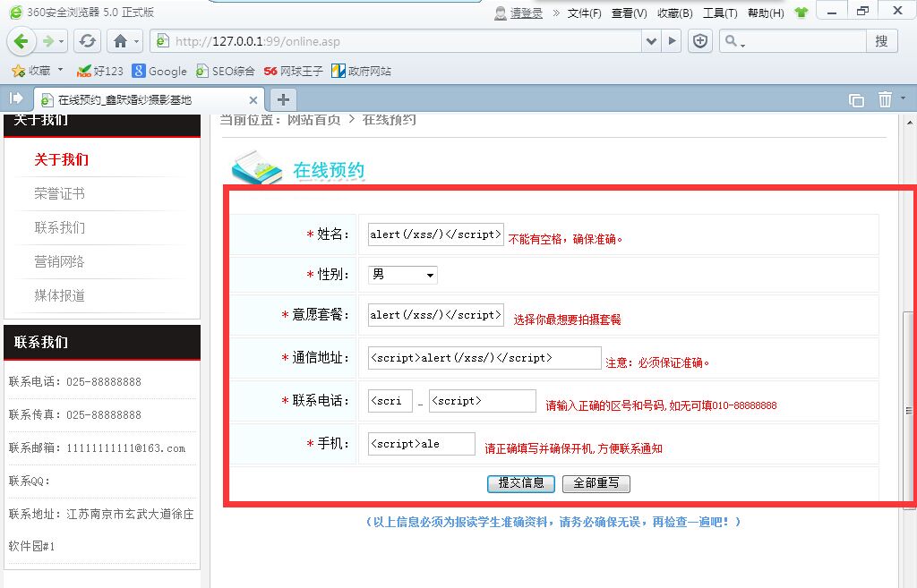
Task: Open 联系我们 sidebar link
Action: coord(60,227)
